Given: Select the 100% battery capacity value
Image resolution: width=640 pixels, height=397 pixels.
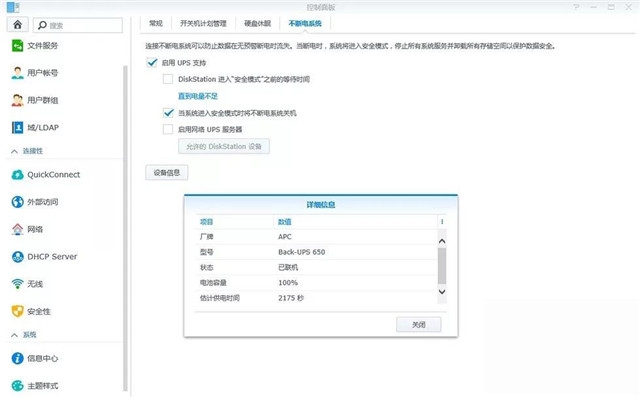Looking at the screenshot, I should pyautogui.click(x=288, y=283).
